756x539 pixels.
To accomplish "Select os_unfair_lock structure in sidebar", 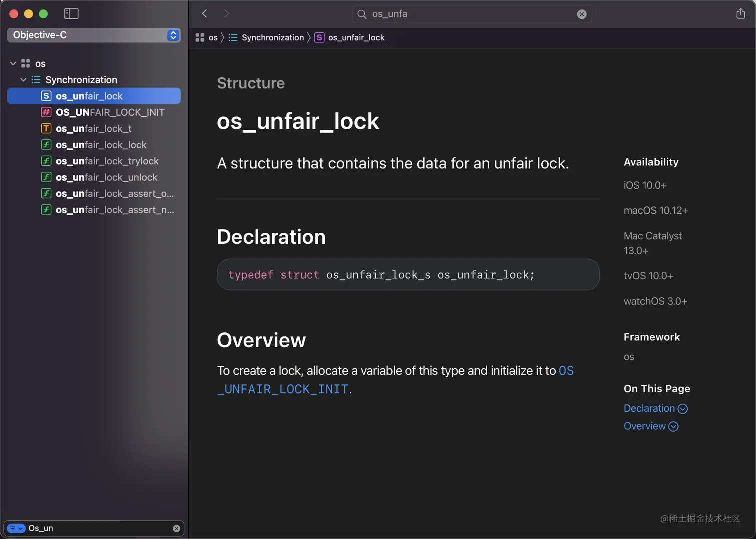I will (x=94, y=96).
